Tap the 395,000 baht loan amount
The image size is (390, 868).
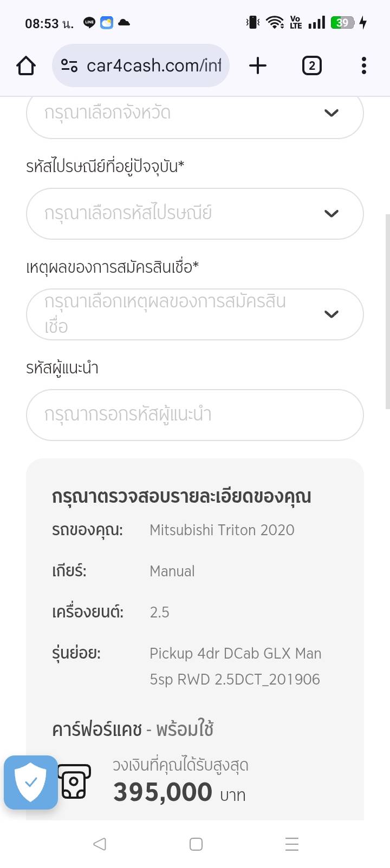pos(163,792)
